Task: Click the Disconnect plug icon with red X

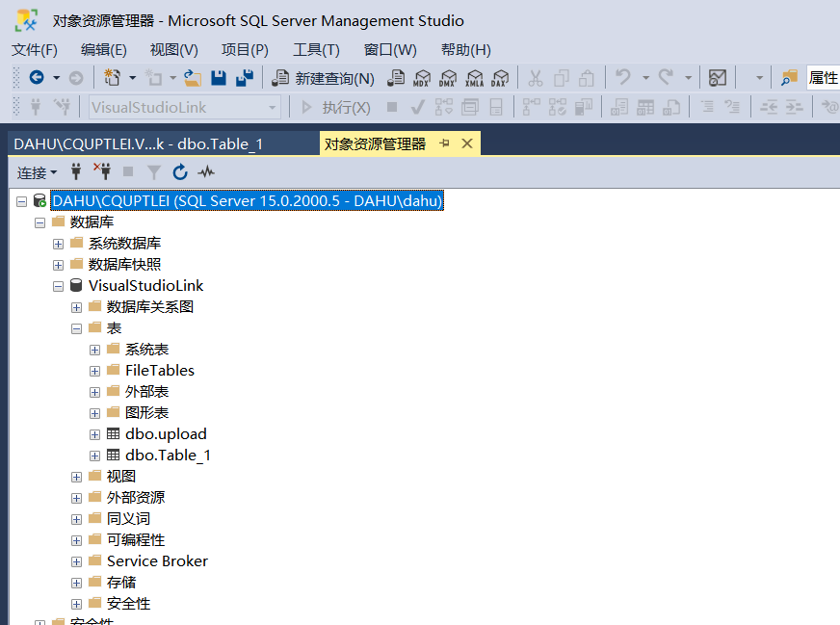Action: tap(102, 170)
